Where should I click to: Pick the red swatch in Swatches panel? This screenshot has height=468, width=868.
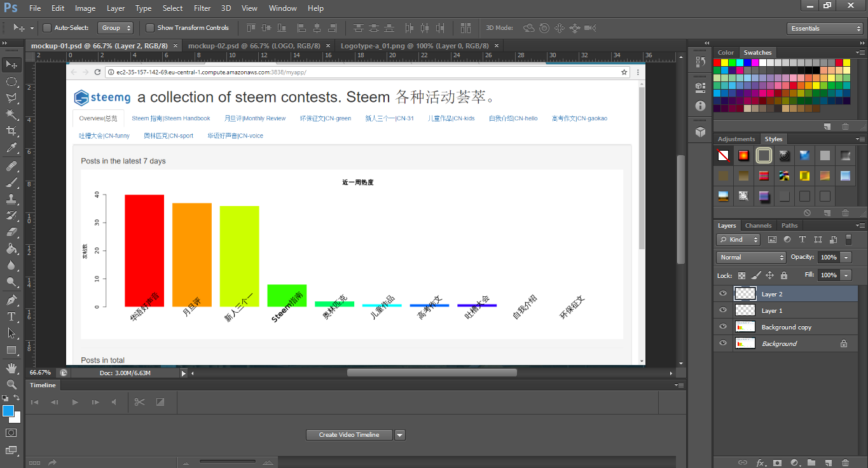[717, 62]
